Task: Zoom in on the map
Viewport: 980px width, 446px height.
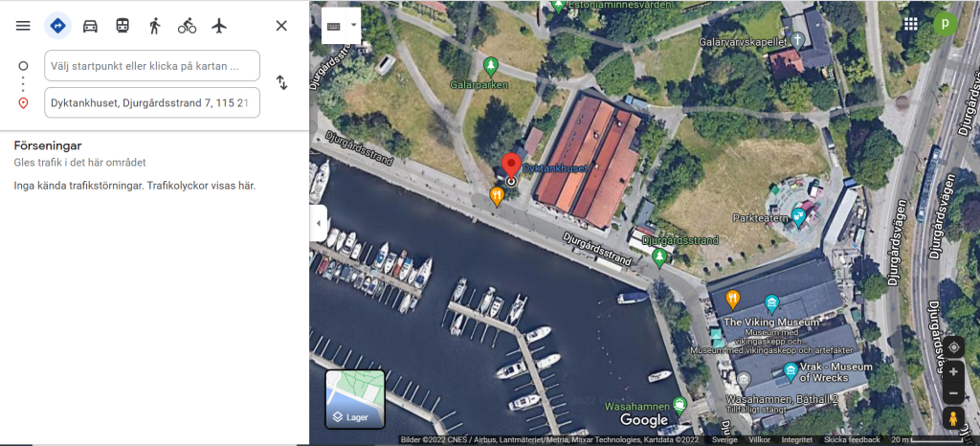Action: (x=953, y=372)
